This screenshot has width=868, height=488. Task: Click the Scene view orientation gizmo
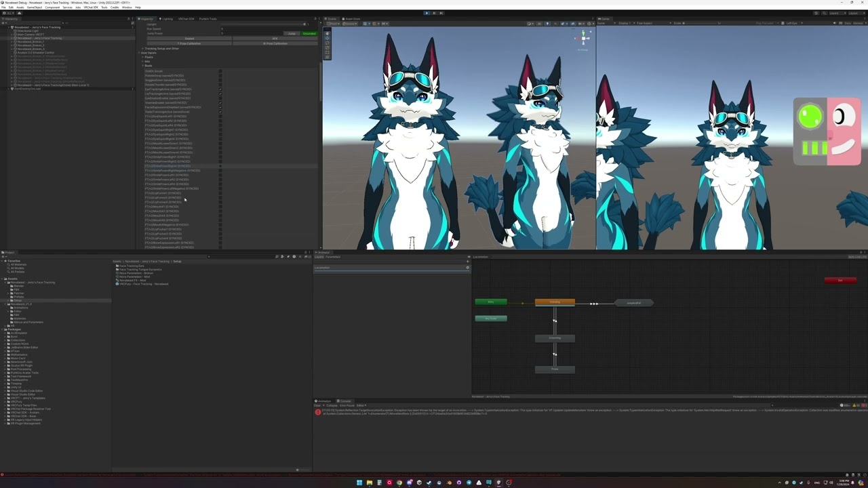pyautogui.click(x=584, y=39)
